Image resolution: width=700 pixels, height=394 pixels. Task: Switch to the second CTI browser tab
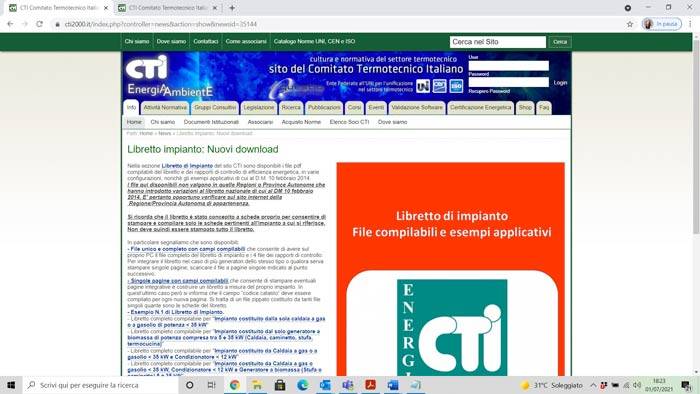pyautogui.click(x=168, y=8)
